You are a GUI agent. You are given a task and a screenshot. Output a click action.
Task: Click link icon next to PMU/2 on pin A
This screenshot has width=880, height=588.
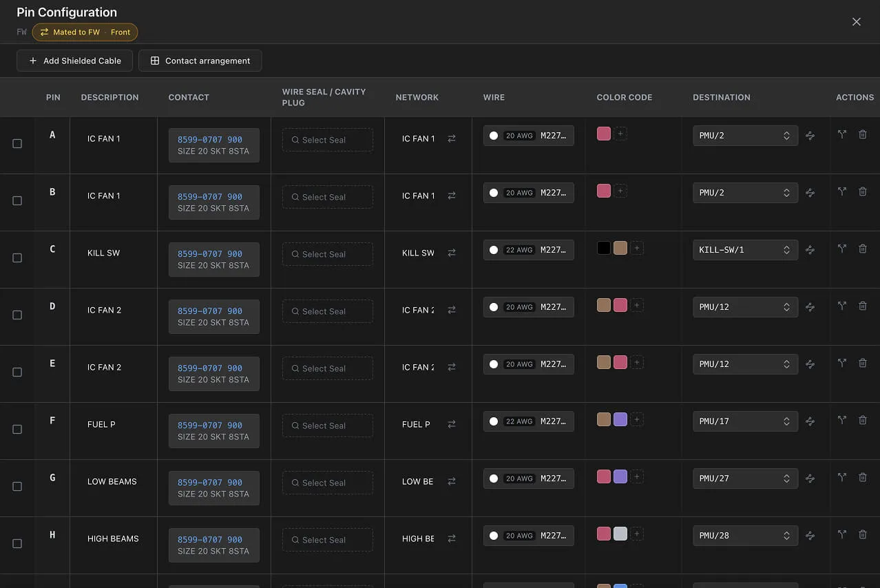point(810,136)
